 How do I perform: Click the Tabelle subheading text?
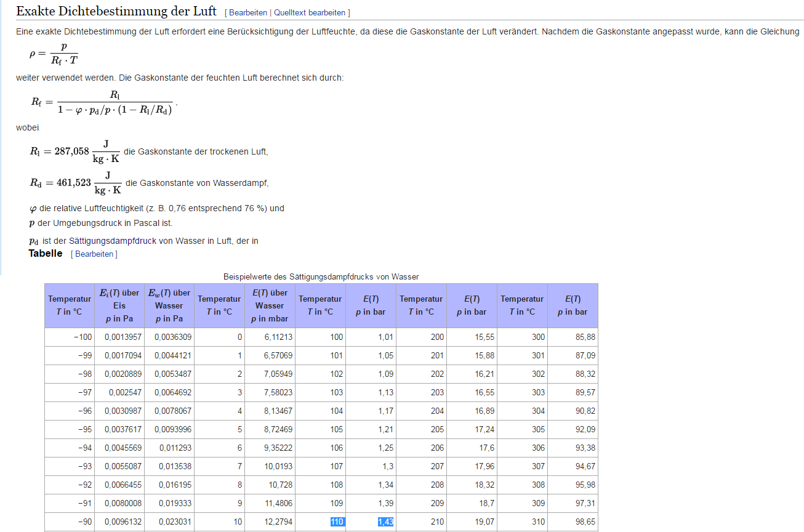point(46,254)
